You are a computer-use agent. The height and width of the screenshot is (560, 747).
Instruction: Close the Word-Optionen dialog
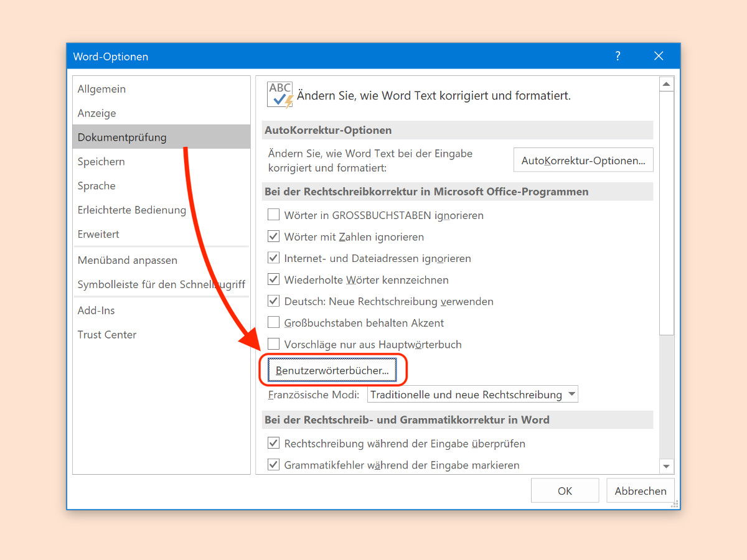pyautogui.click(x=659, y=56)
